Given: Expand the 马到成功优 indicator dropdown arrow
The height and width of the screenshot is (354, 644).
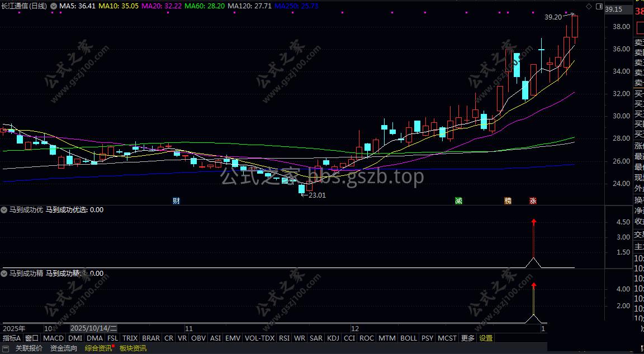Looking at the screenshot, I should click(4, 209).
